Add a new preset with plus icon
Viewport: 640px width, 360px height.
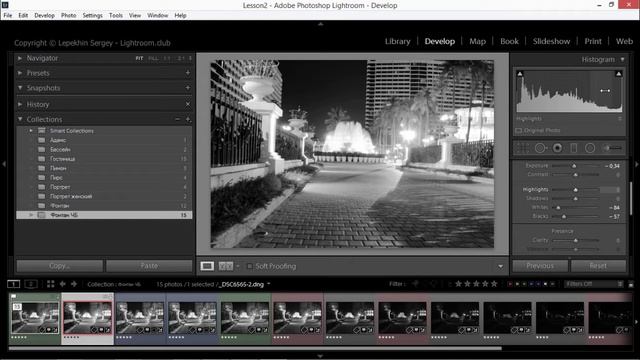click(x=188, y=73)
